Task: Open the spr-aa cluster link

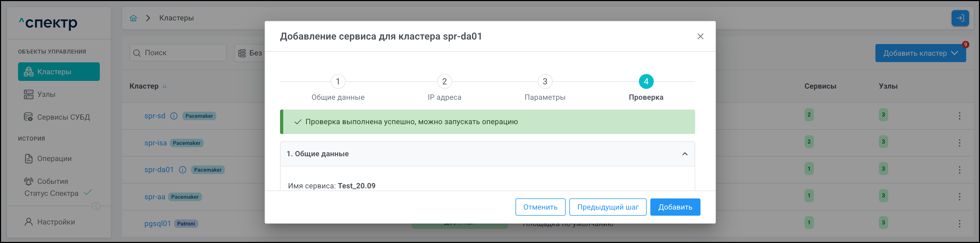Action: (155, 197)
